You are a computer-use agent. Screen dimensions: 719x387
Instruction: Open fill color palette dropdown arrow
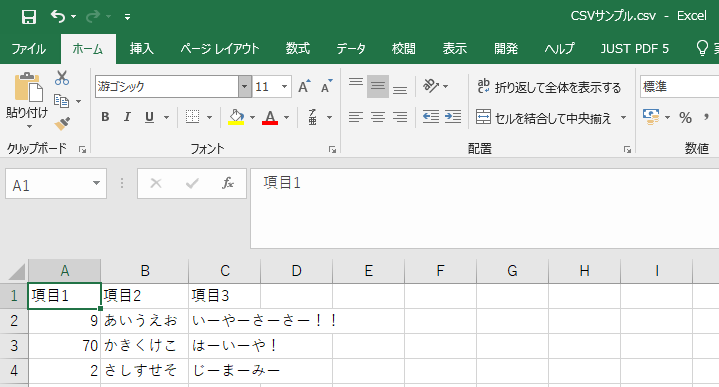(252, 118)
